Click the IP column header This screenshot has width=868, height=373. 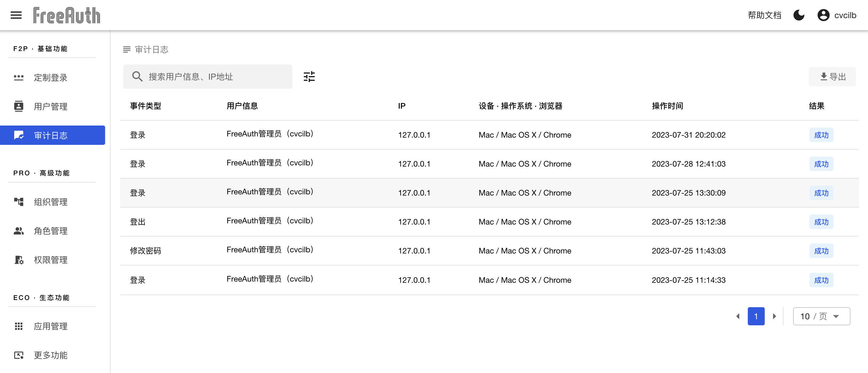402,106
